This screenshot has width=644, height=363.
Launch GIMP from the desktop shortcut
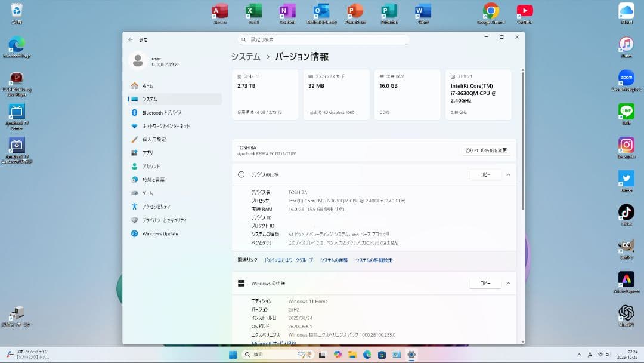pos(625,247)
